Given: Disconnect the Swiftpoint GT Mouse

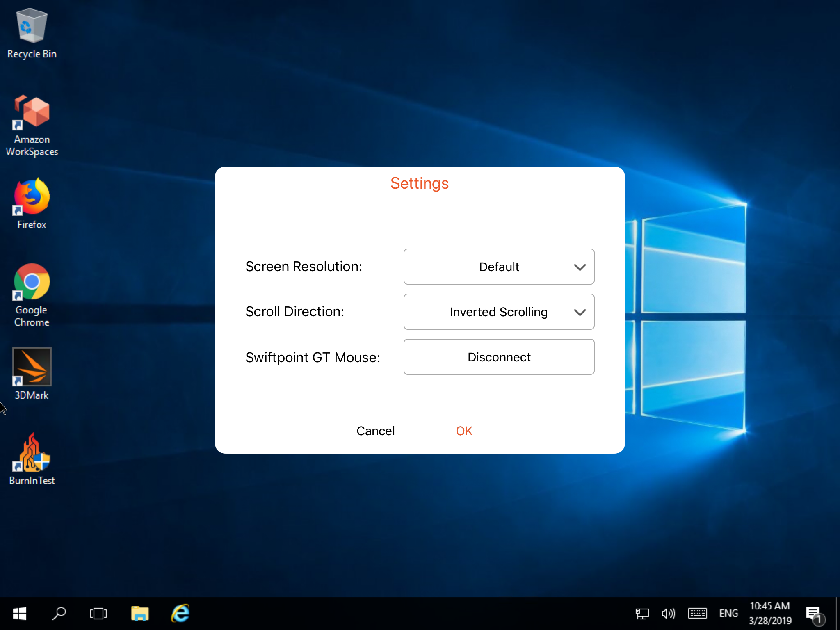Looking at the screenshot, I should (499, 357).
